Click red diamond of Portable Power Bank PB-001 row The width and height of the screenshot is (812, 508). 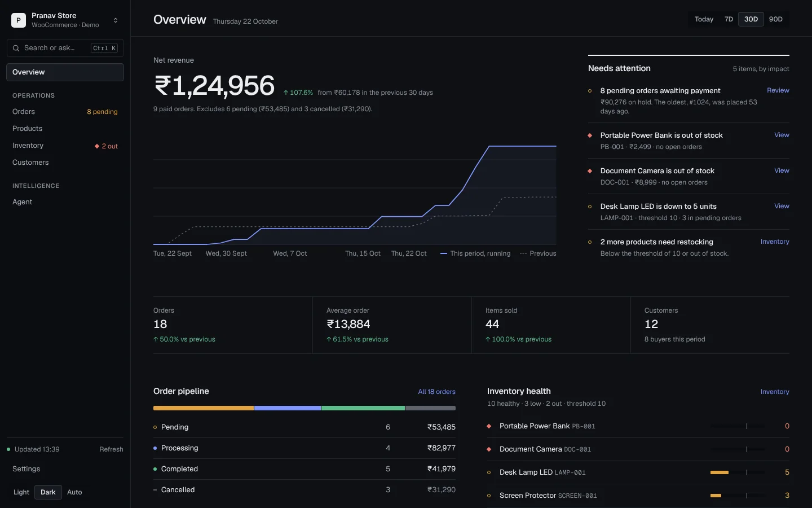point(489,426)
